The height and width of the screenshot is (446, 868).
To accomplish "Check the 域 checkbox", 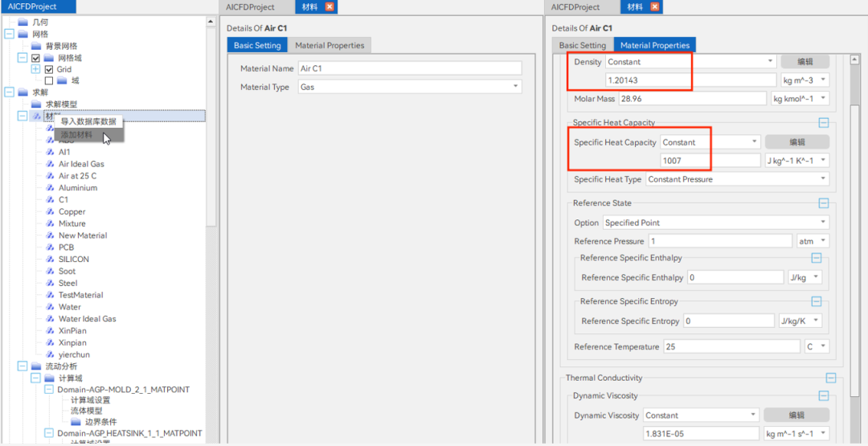I will click(x=49, y=81).
